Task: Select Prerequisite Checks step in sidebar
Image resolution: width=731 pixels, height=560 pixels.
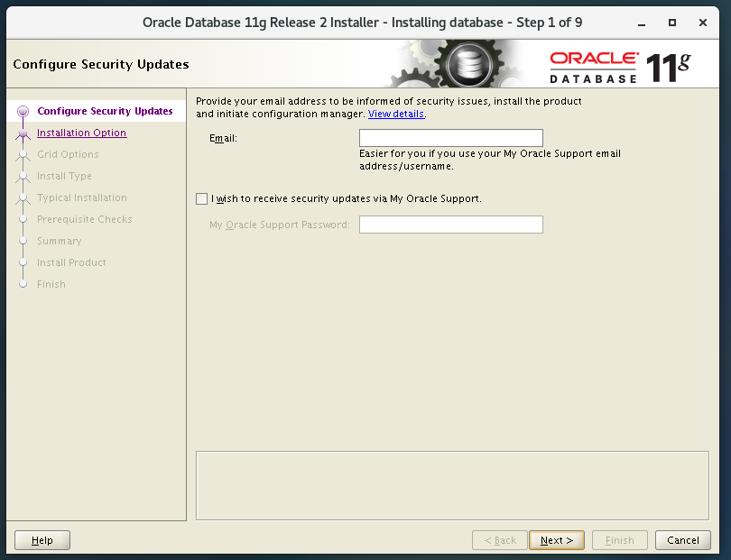Action: 85,219
